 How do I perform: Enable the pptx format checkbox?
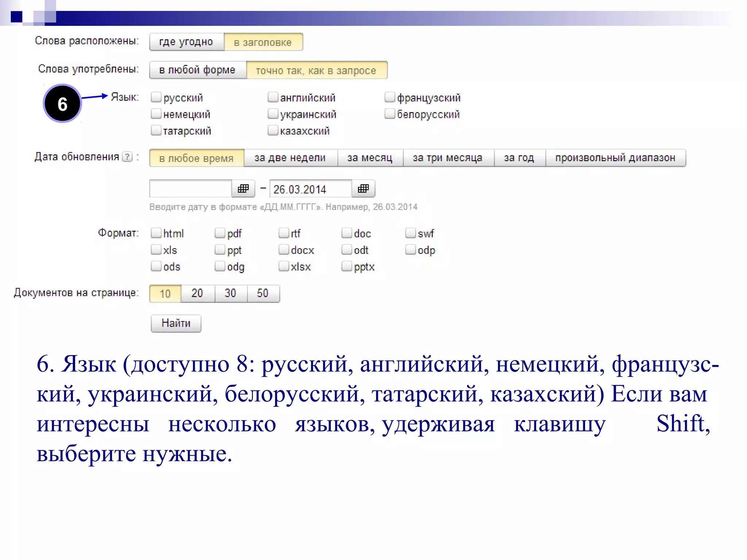pos(347,266)
